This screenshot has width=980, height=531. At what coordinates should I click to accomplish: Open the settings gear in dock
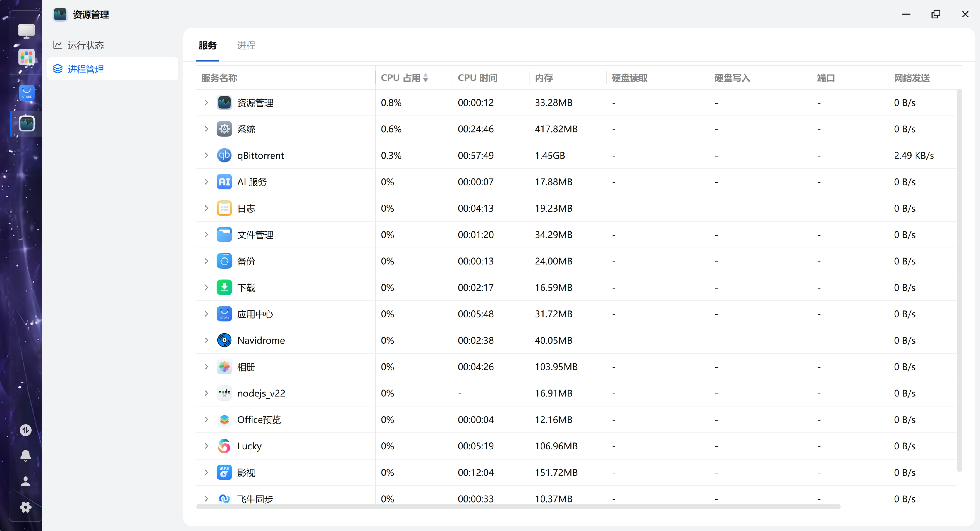click(x=25, y=507)
